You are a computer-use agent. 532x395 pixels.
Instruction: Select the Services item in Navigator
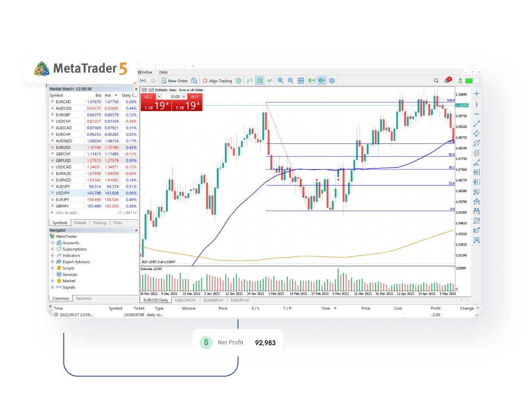click(x=67, y=275)
